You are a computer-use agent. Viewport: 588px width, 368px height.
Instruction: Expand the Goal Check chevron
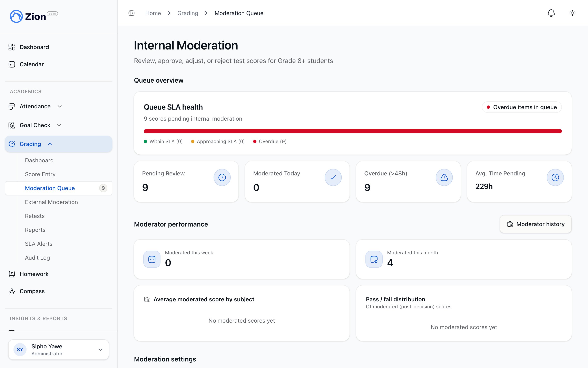click(x=59, y=125)
